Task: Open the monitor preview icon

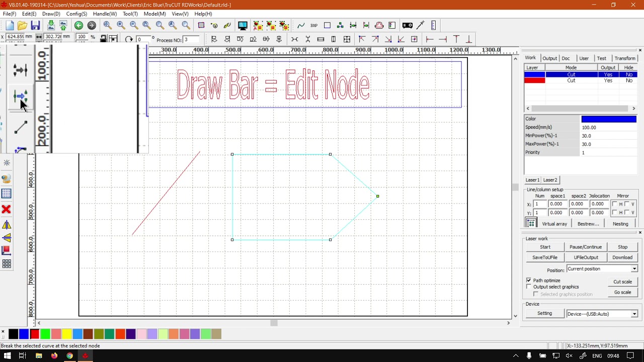Action: (243, 26)
